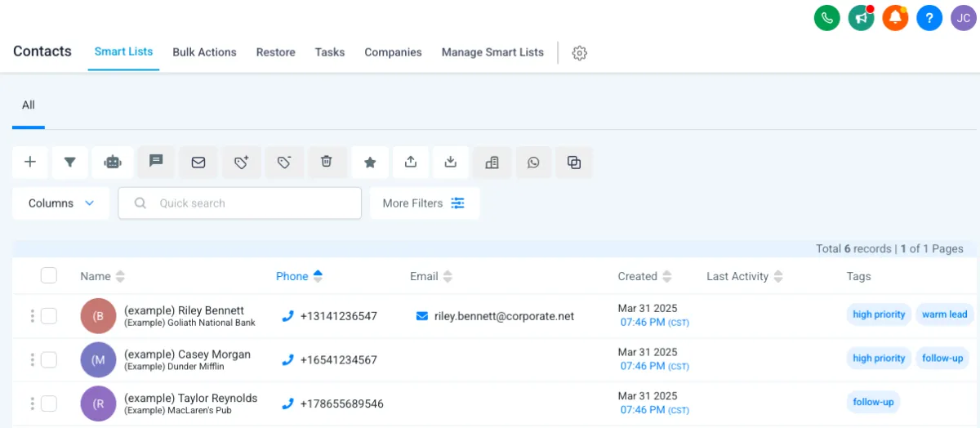Toggle the select-all checkbox in header
The image size is (980, 428).
coord(49,275)
